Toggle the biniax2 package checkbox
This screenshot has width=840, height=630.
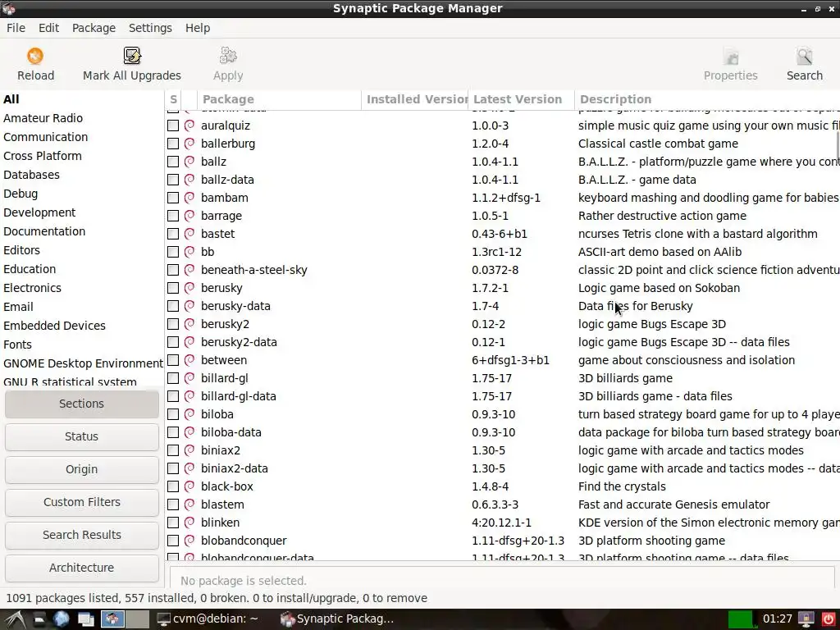[x=173, y=450]
